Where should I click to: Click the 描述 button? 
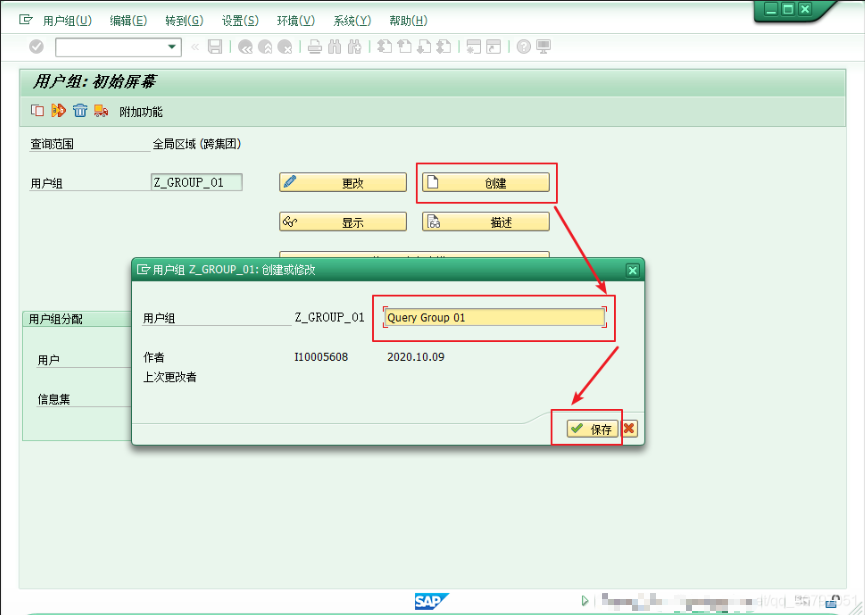[x=486, y=222]
